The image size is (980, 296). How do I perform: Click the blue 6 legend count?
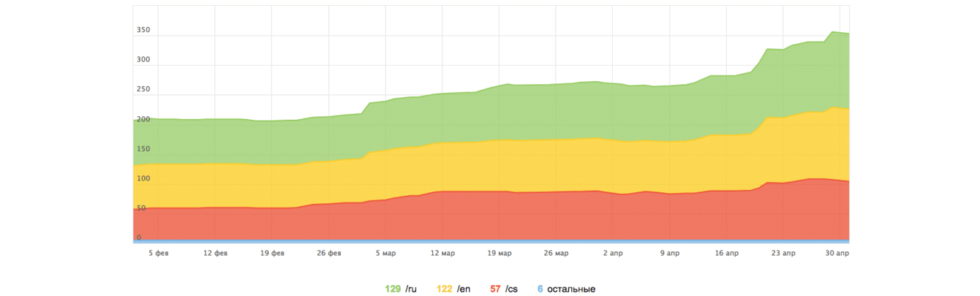[x=540, y=289]
